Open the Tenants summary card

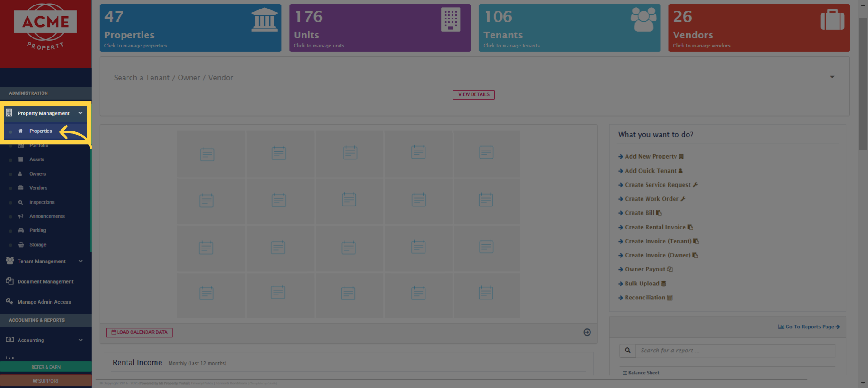(569, 28)
